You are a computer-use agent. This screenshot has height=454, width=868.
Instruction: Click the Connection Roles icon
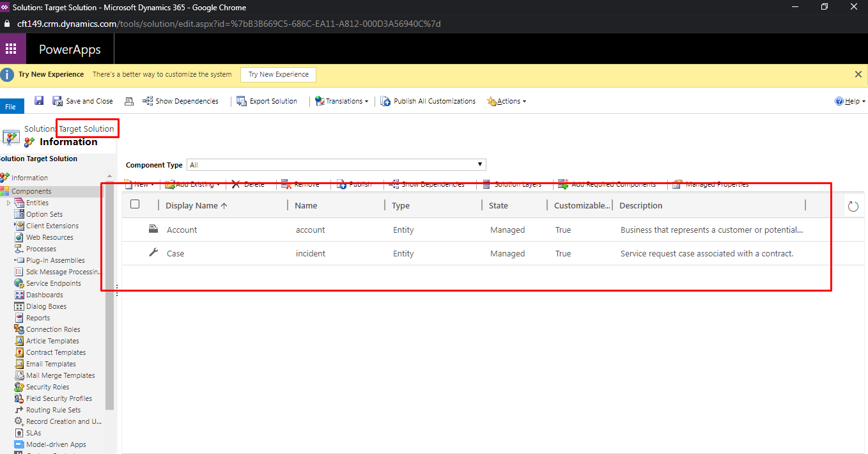click(19, 329)
